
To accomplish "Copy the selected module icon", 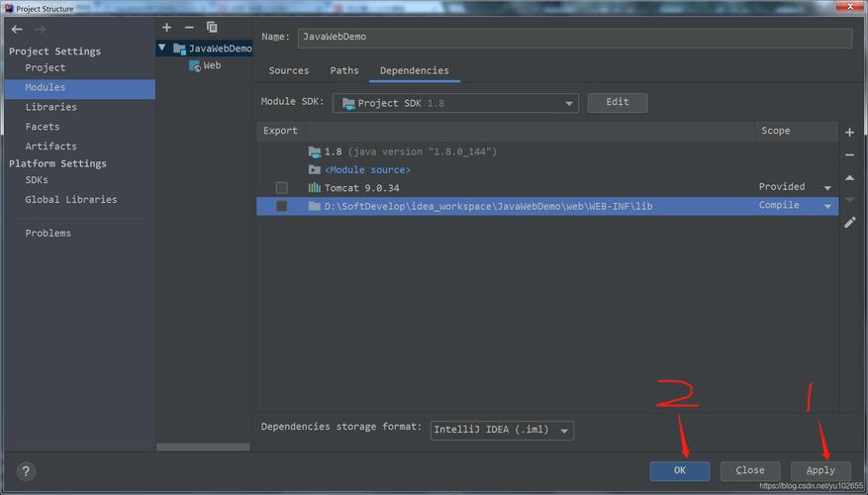I will (212, 27).
